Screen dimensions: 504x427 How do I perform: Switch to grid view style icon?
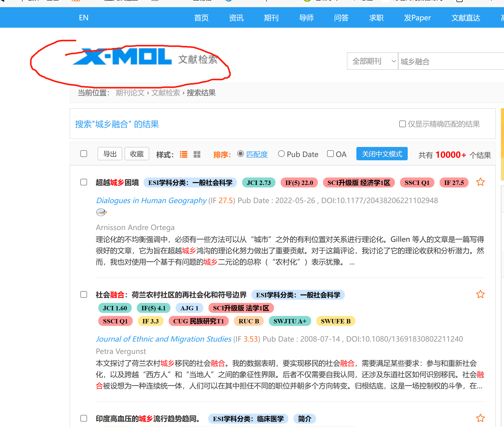click(x=197, y=154)
